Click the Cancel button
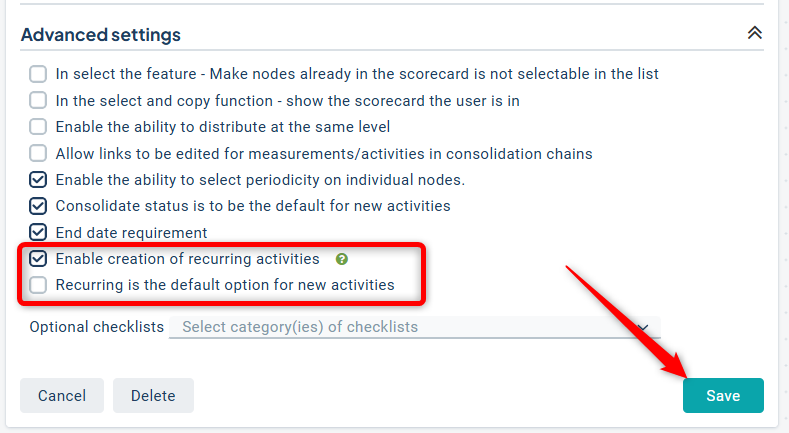This screenshot has height=433, width=789. point(62,395)
